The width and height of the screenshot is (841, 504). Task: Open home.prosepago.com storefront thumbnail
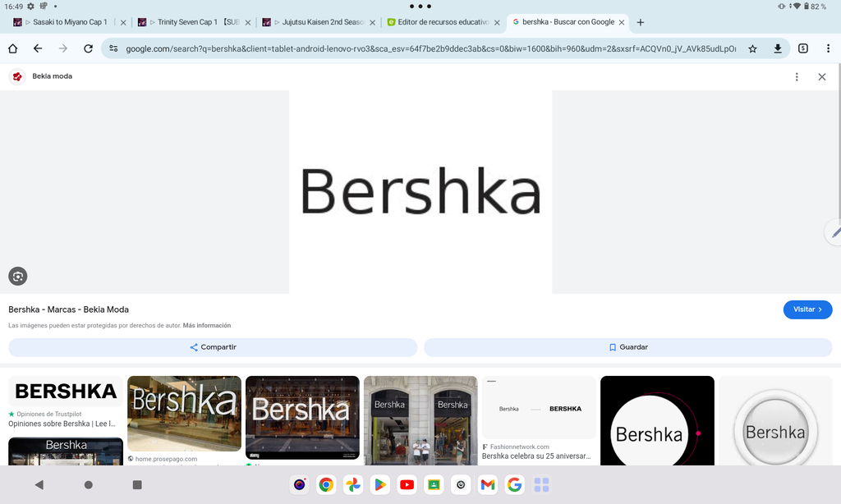[184, 414]
